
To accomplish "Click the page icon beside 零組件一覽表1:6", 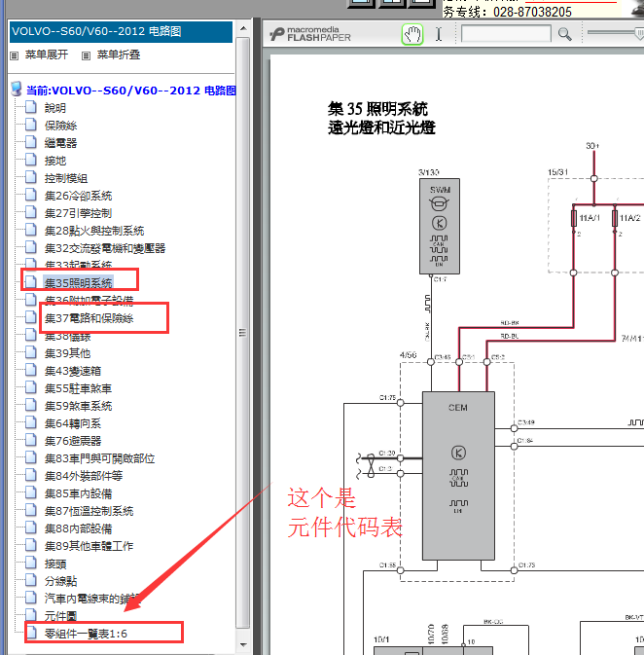I will (x=30, y=633).
